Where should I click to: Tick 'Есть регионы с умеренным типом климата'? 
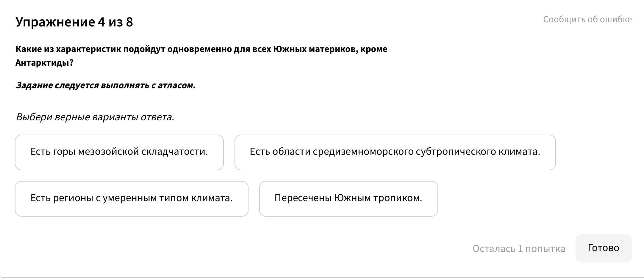[x=132, y=198]
